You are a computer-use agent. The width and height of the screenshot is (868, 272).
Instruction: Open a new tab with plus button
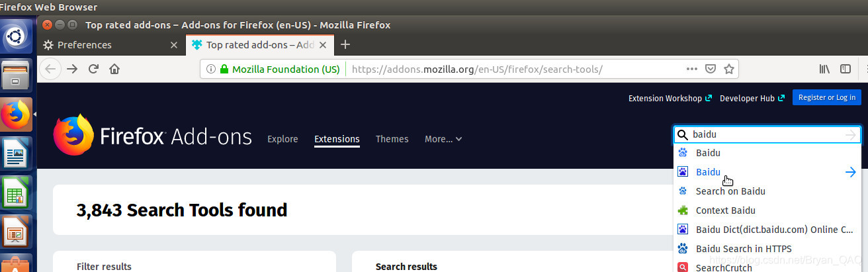(x=345, y=45)
